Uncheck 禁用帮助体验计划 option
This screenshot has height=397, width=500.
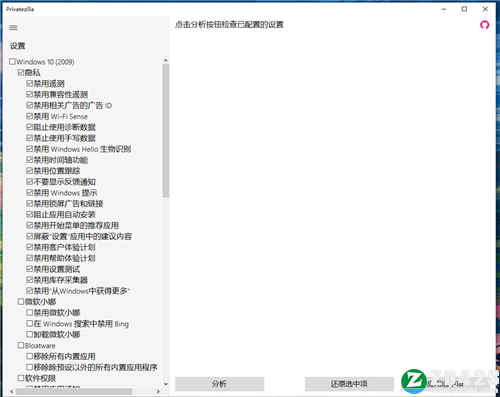point(29,258)
